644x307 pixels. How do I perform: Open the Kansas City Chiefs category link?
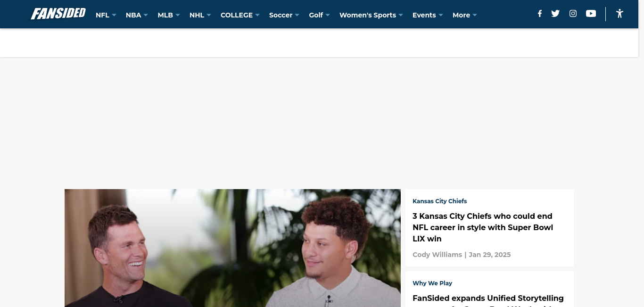439,201
